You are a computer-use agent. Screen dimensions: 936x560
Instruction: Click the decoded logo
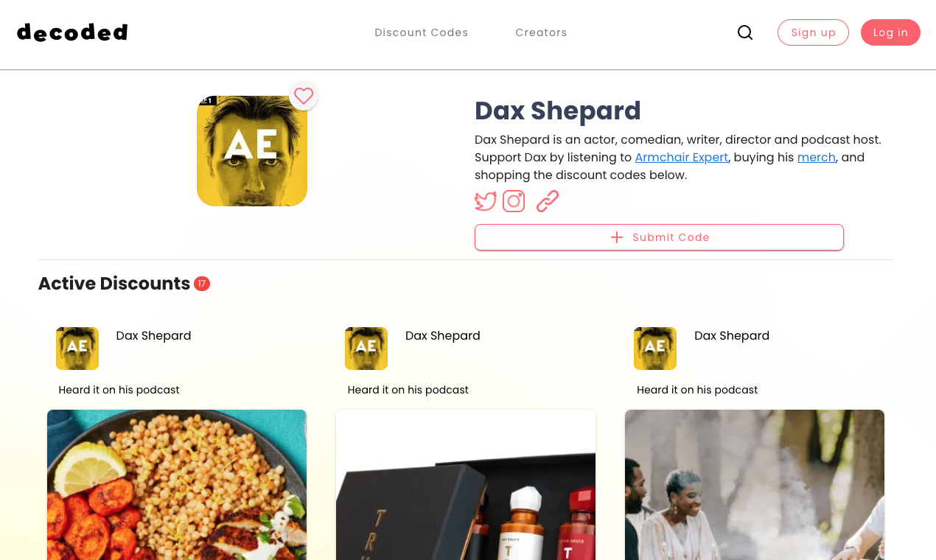[x=72, y=32]
